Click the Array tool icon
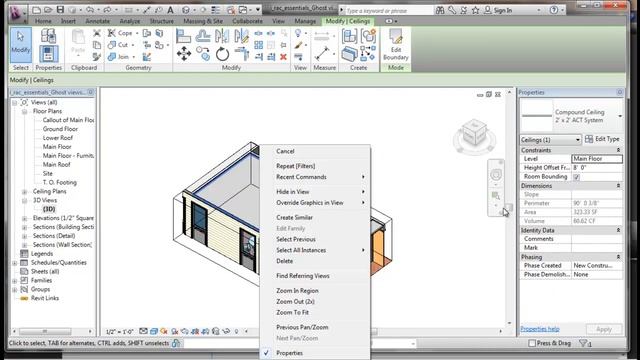640x360 pixels. click(x=258, y=45)
